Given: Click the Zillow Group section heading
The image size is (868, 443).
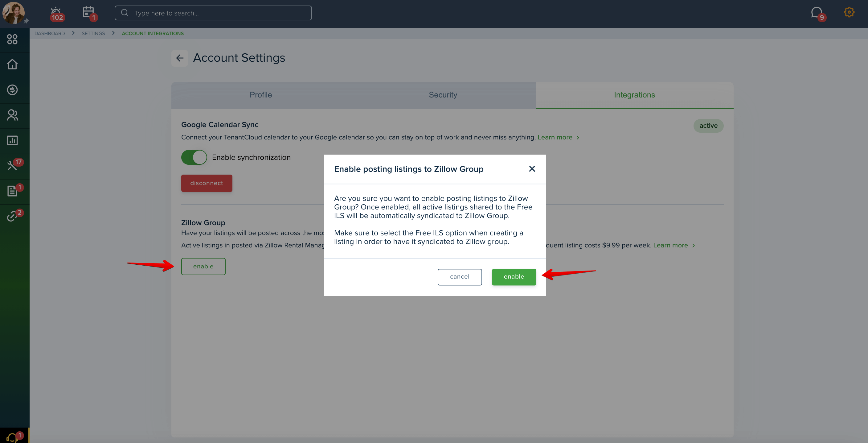Looking at the screenshot, I should [203, 223].
